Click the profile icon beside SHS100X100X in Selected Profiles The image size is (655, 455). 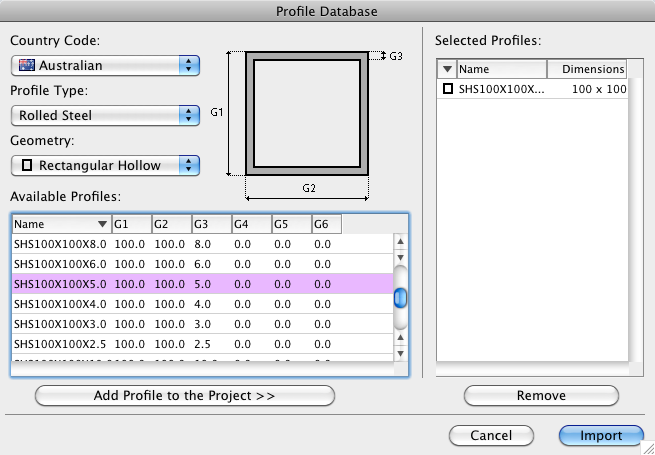(x=448, y=89)
